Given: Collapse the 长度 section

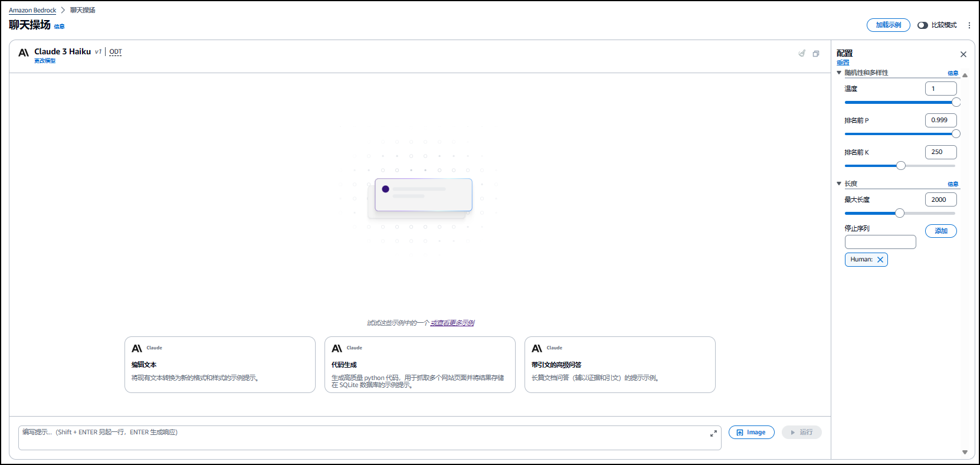Looking at the screenshot, I should click(839, 184).
